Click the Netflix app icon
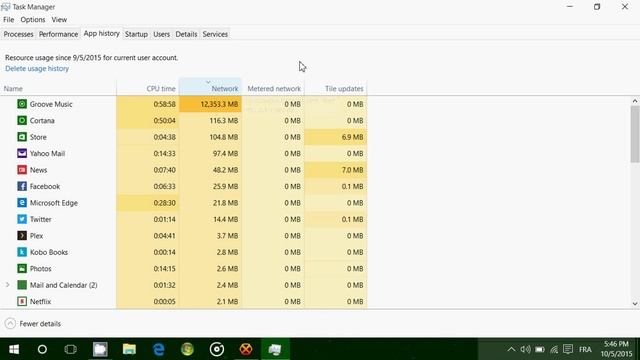This screenshot has width=640, height=360. (22, 302)
